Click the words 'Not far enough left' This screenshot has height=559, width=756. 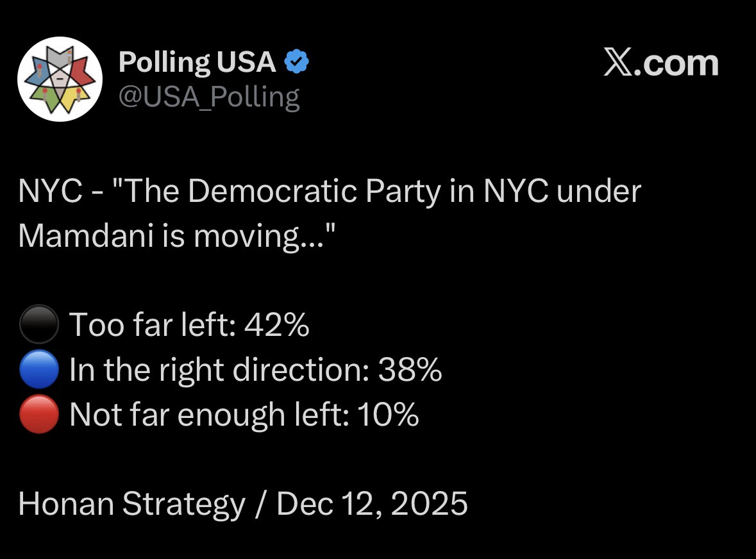pos(209,415)
